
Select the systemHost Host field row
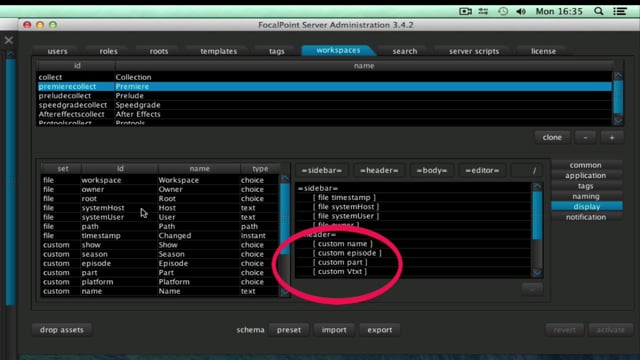160,208
